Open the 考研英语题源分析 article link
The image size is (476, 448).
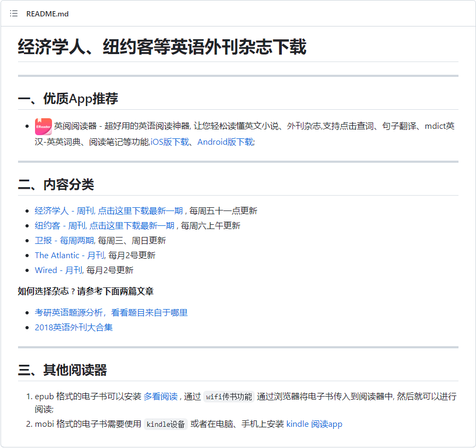tap(111, 312)
